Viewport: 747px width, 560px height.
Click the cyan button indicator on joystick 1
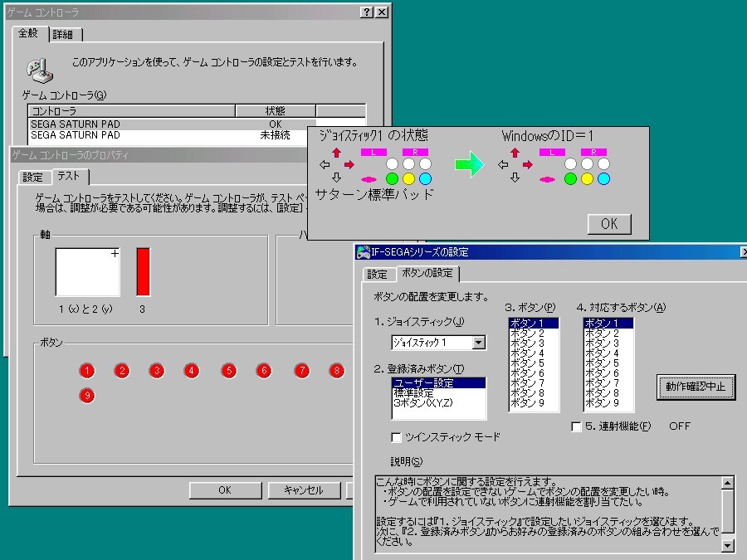pos(423,179)
